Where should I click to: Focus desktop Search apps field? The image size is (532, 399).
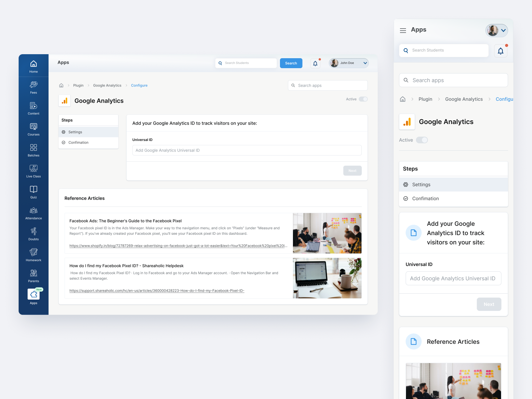328,85
